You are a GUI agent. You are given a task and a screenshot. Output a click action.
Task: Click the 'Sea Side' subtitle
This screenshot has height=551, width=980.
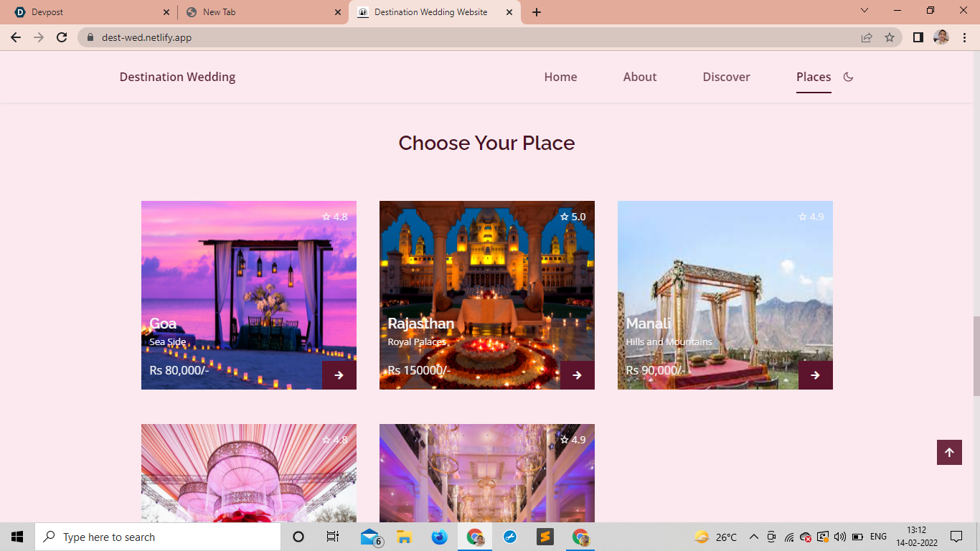click(x=168, y=342)
